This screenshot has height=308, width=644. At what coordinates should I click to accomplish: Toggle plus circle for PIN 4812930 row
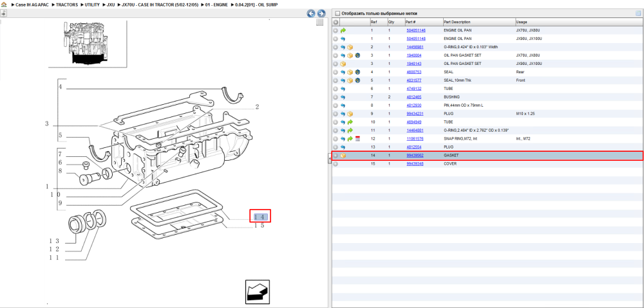point(336,105)
